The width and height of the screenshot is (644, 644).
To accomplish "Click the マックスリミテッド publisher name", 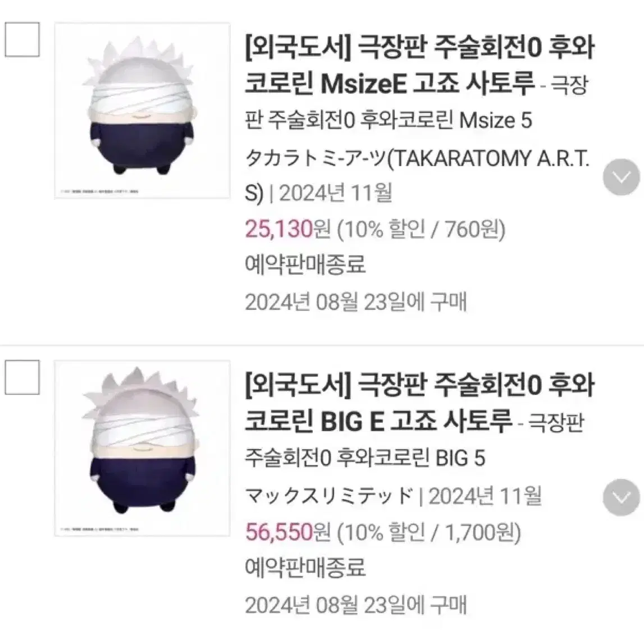I will click(x=329, y=496).
